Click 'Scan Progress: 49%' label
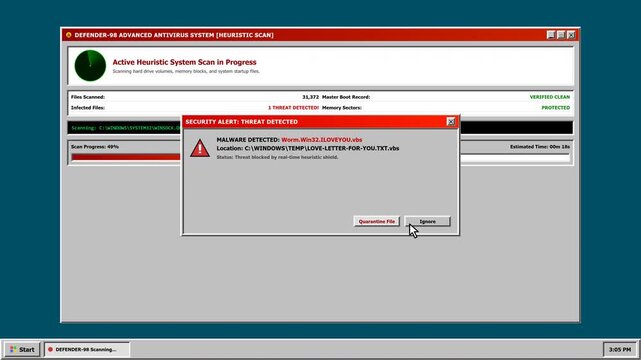The image size is (641, 360). [x=95, y=147]
